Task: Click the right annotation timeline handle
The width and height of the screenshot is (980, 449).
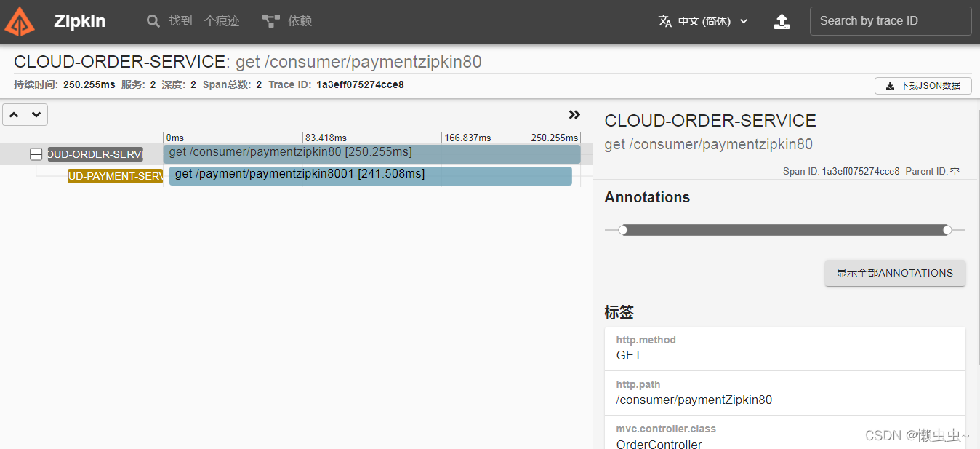Action: (947, 230)
